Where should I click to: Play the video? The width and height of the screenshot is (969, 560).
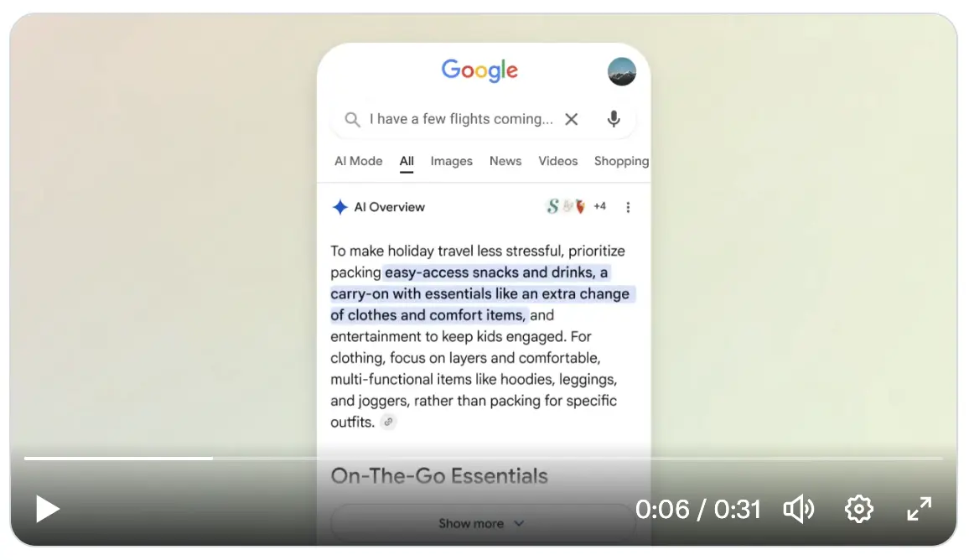click(x=47, y=510)
